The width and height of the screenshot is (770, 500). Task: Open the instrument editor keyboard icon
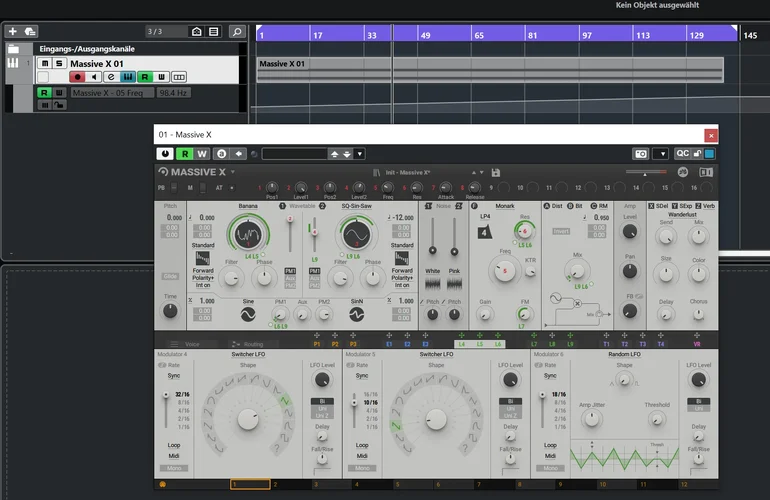point(128,77)
